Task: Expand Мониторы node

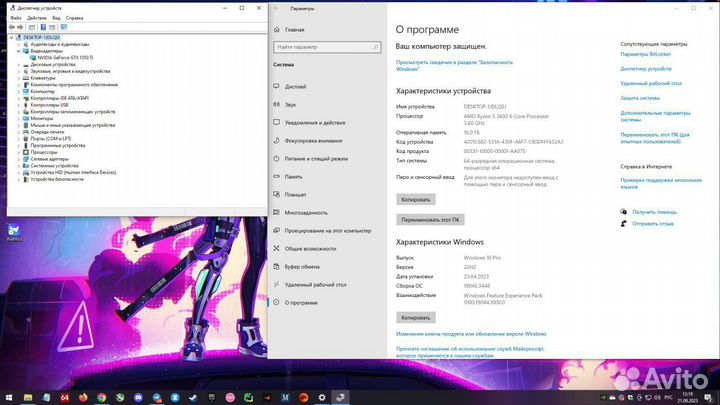Action: tap(19, 118)
